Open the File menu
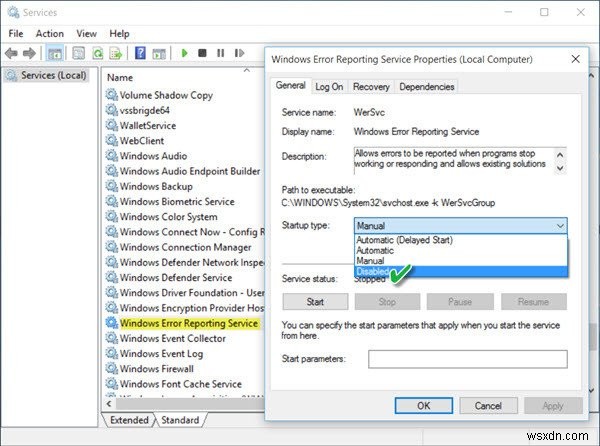 point(16,34)
